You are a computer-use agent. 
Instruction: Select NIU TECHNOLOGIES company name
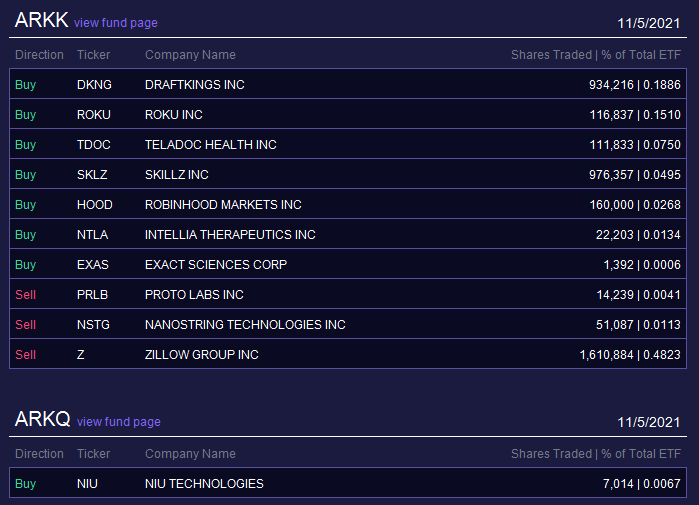coord(204,484)
